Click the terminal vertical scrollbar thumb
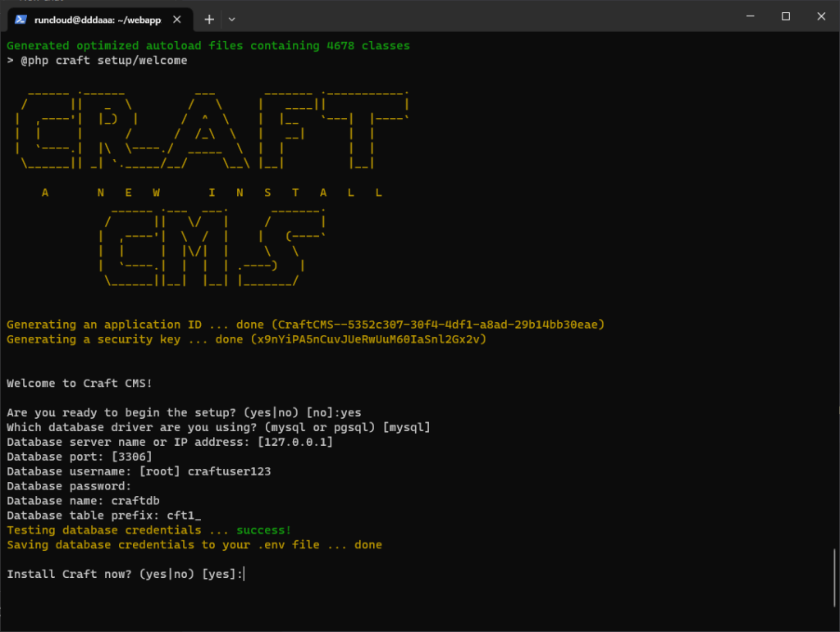 (x=834, y=578)
